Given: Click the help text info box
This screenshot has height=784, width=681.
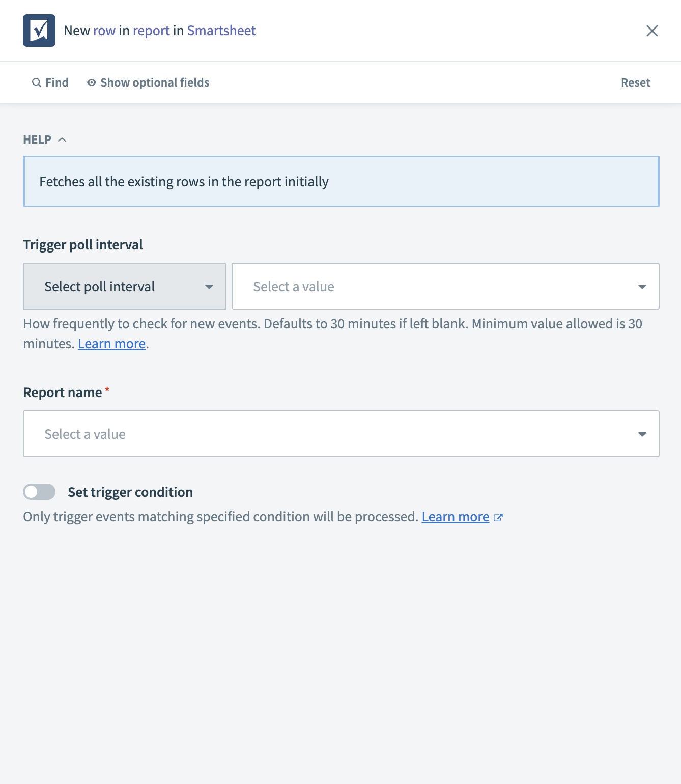Looking at the screenshot, I should 341,181.
